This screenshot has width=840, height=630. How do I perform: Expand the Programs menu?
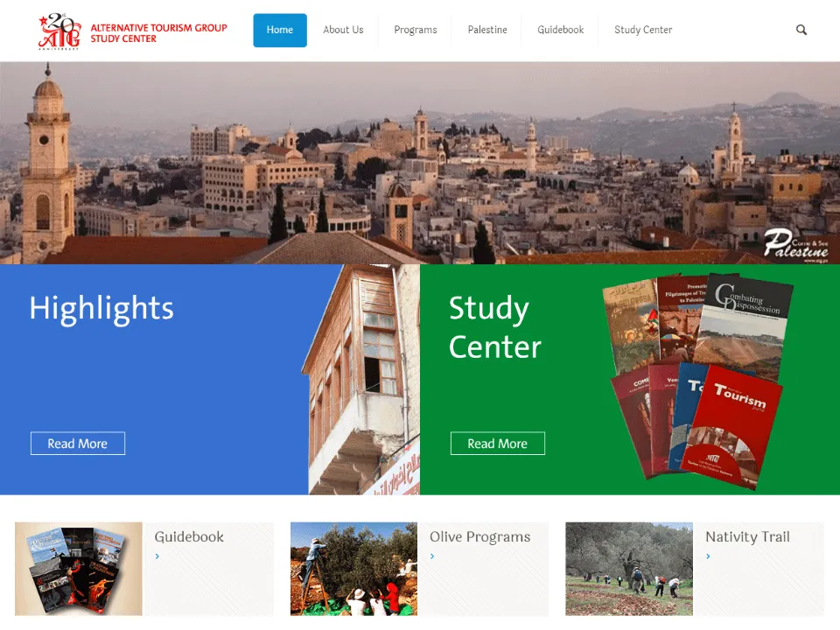click(x=415, y=30)
